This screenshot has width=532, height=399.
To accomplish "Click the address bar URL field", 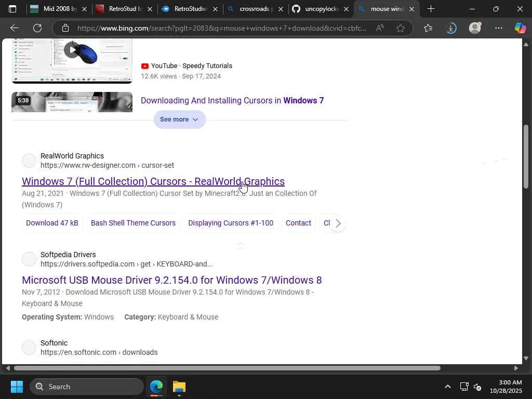I will 221,28.
